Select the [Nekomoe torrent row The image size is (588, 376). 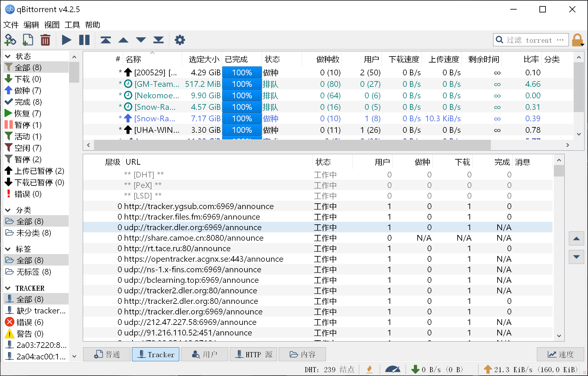coord(328,96)
